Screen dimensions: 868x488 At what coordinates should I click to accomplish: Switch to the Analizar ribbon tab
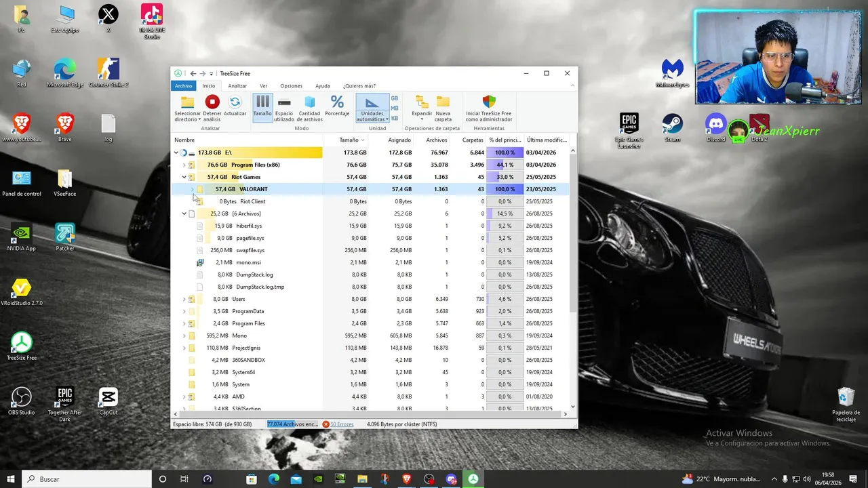[x=237, y=86]
